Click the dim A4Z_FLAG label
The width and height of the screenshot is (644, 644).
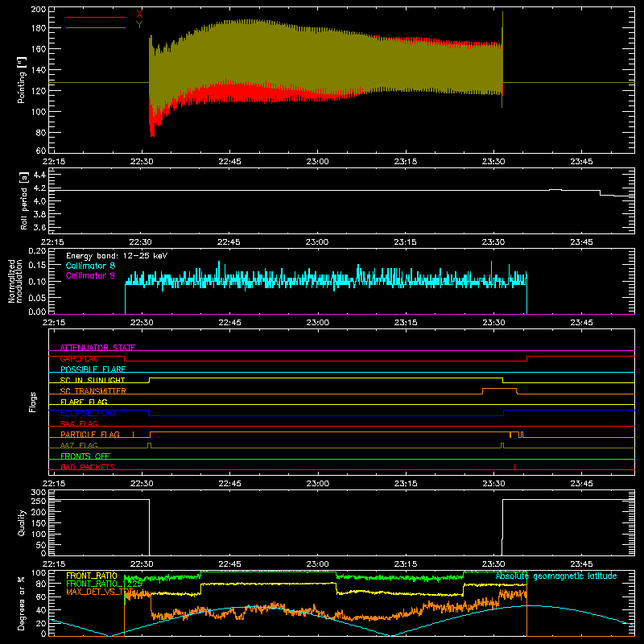coord(79,445)
